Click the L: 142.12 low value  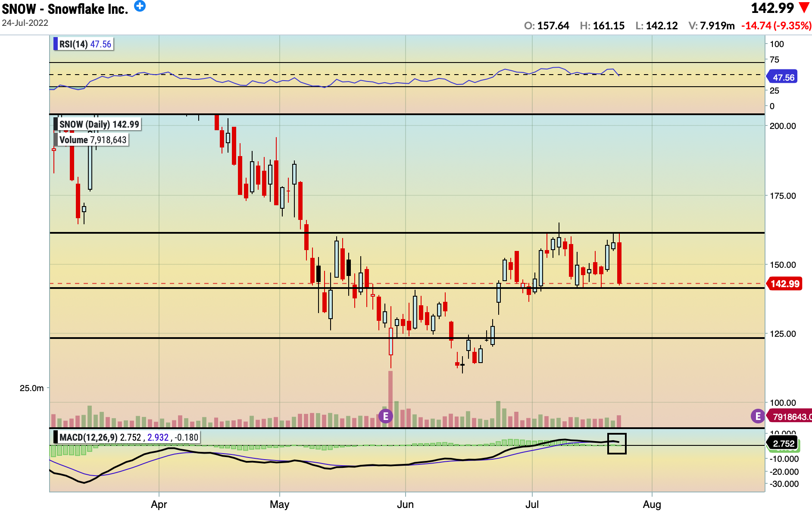656,26
